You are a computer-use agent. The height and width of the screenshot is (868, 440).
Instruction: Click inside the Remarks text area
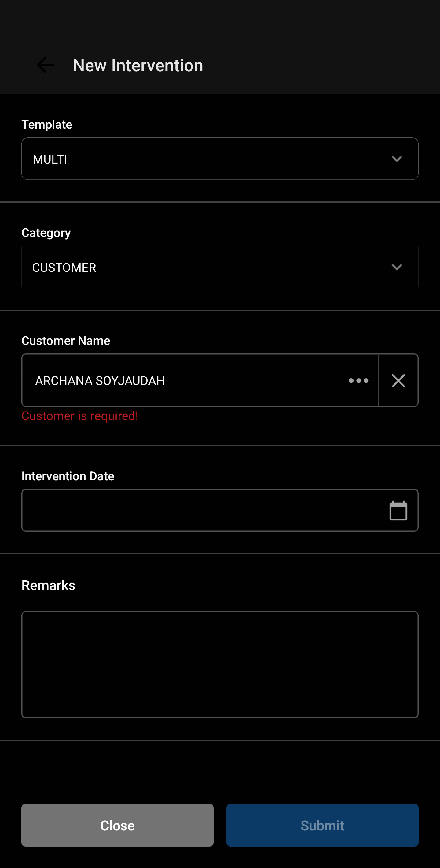coord(220,664)
